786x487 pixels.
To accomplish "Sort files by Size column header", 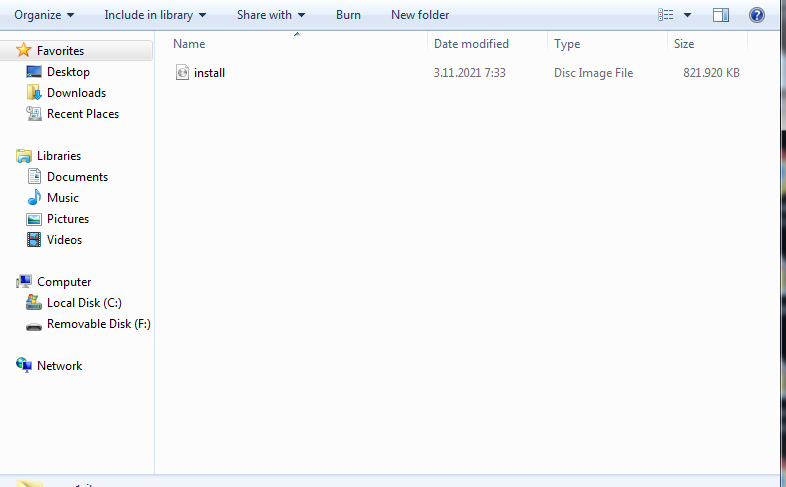I will (x=684, y=44).
